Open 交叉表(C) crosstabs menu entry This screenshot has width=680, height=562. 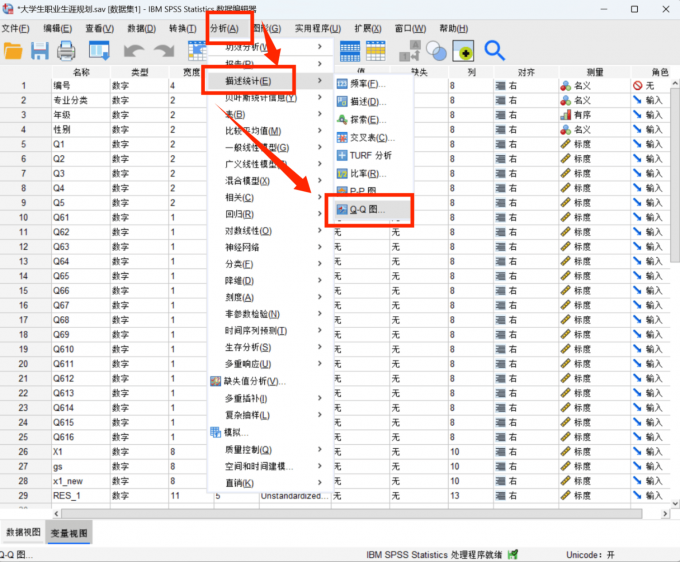click(x=371, y=137)
